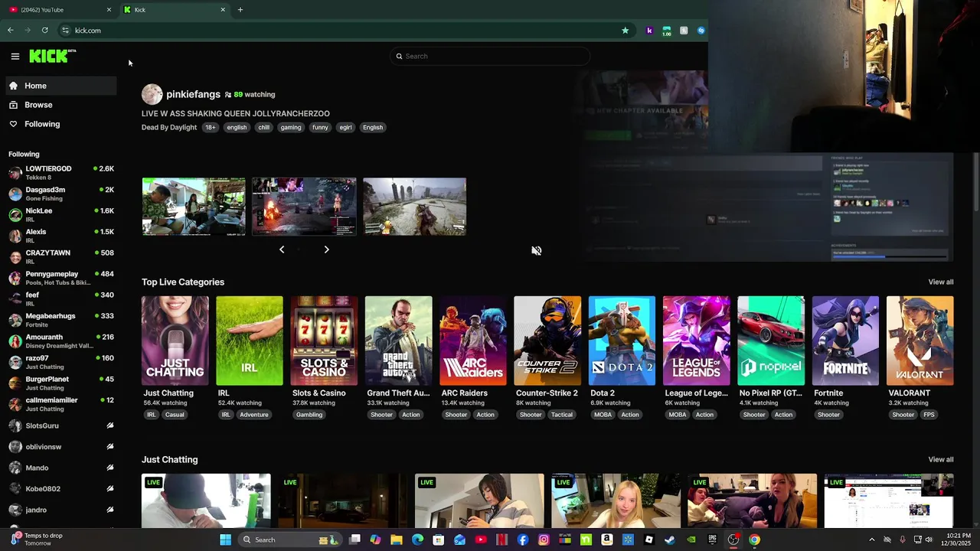Open the Windows Start menu
The image size is (980, 551).
225,540
